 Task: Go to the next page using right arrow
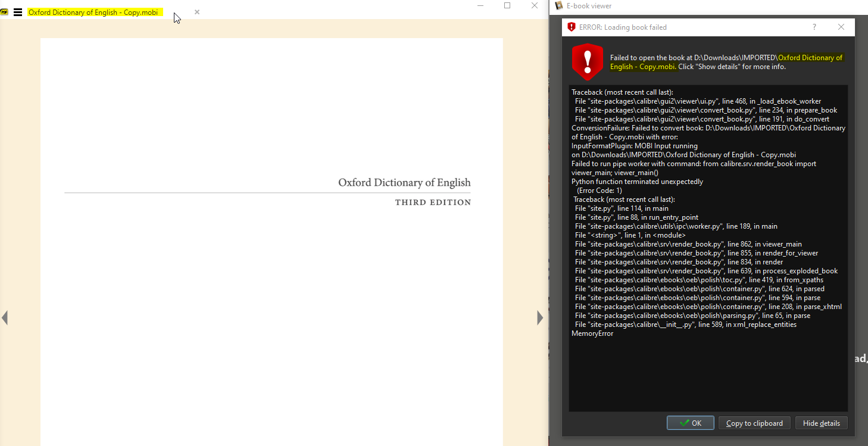point(540,318)
